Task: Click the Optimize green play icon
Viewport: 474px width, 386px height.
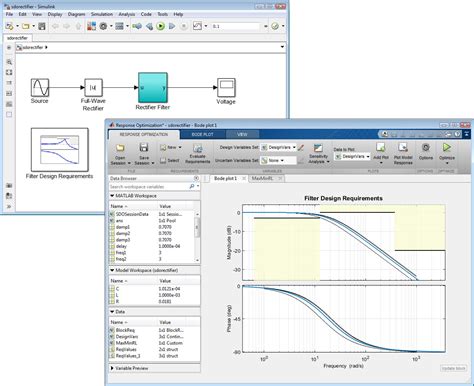Action: (x=447, y=147)
